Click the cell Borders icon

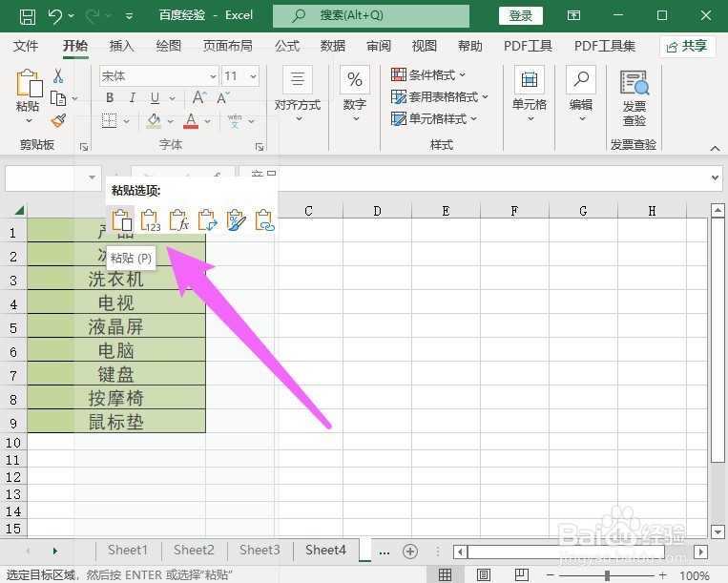(x=109, y=120)
